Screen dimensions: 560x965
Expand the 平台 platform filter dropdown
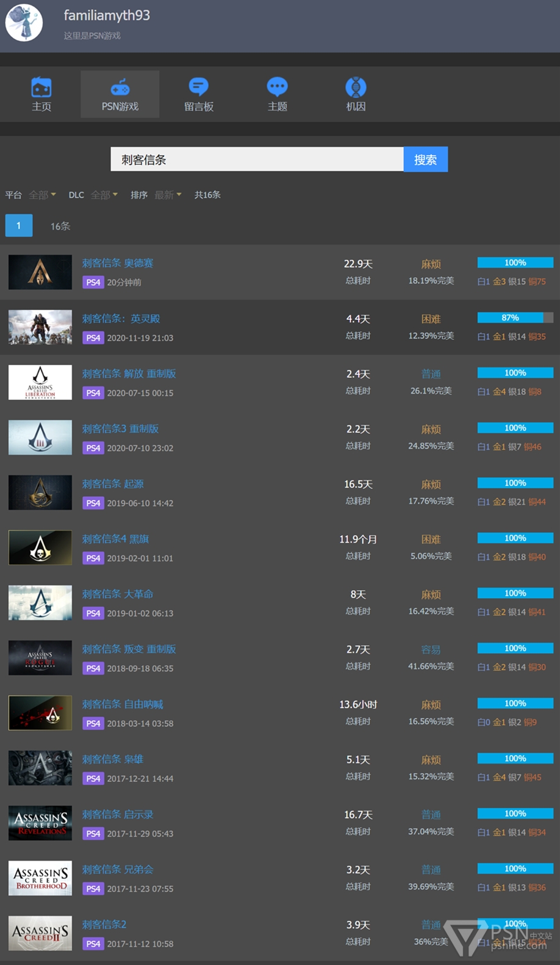click(43, 195)
